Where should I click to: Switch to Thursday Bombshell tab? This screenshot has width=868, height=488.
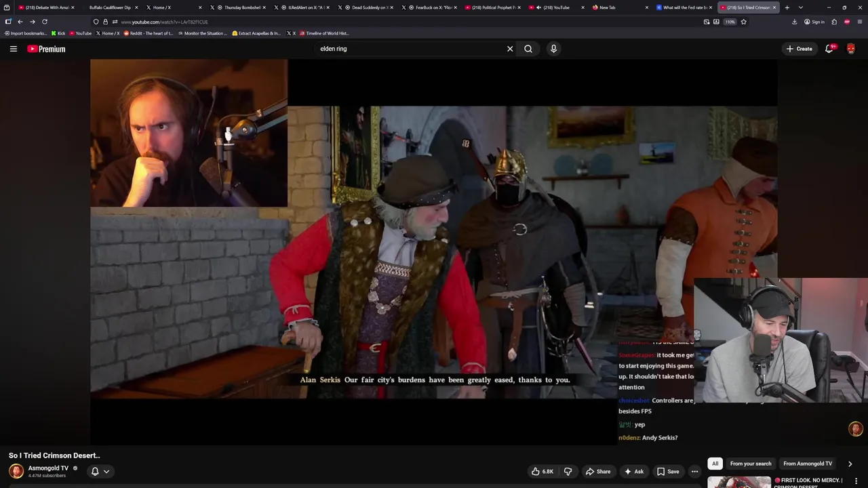(237, 7)
